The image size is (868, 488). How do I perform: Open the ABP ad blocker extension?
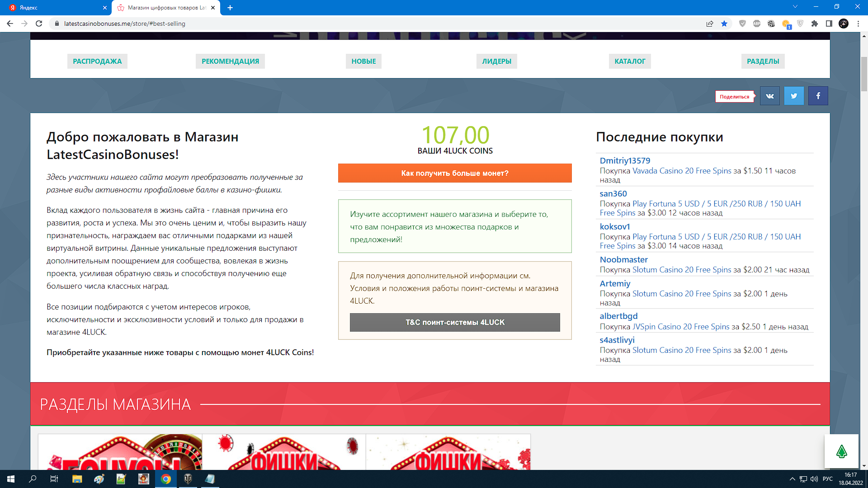(757, 23)
